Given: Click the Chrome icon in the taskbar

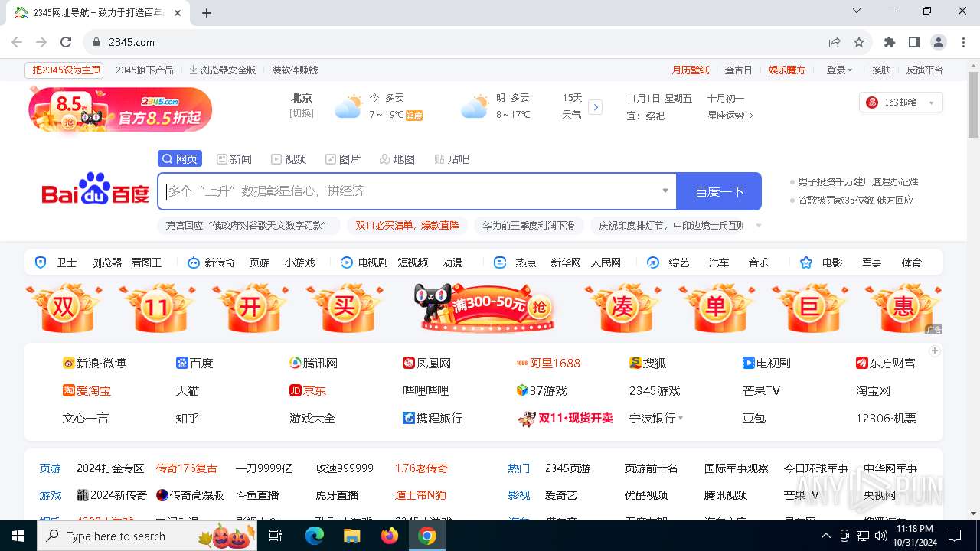Looking at the screenshot, I should point(427,536).
